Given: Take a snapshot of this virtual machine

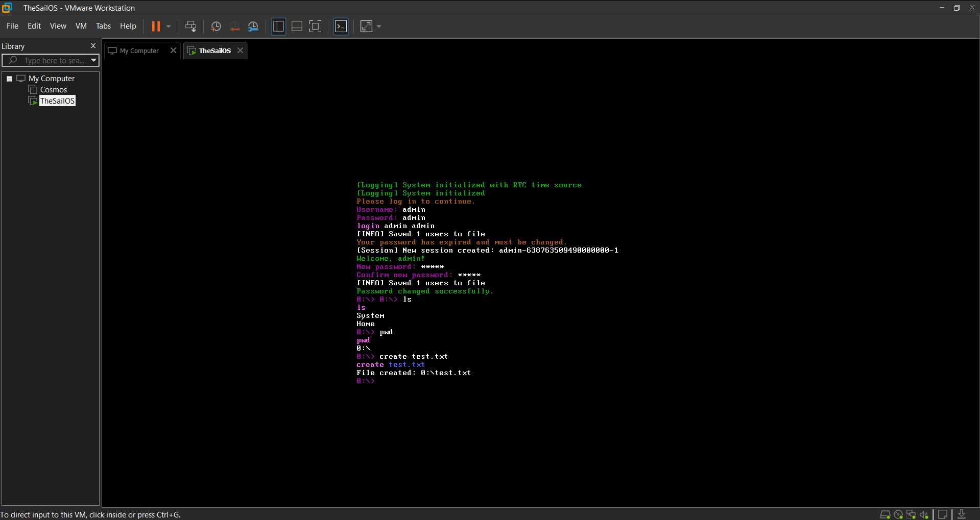Looking at the screenshot, I should pyautogui.click(x=216, y=27).
